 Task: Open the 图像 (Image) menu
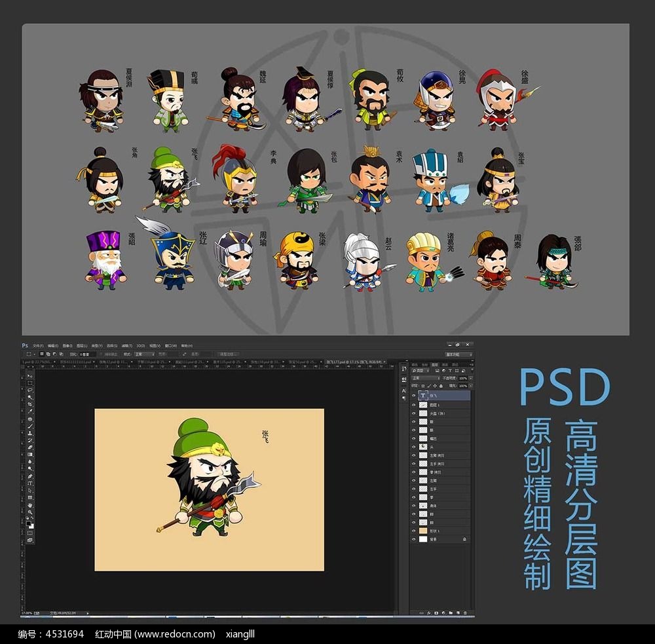click(x=67, y=346)
